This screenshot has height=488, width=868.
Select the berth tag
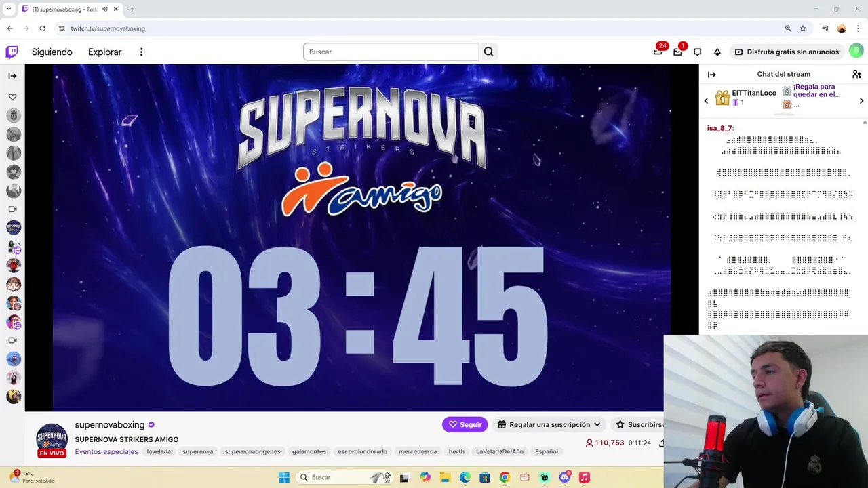456,451
